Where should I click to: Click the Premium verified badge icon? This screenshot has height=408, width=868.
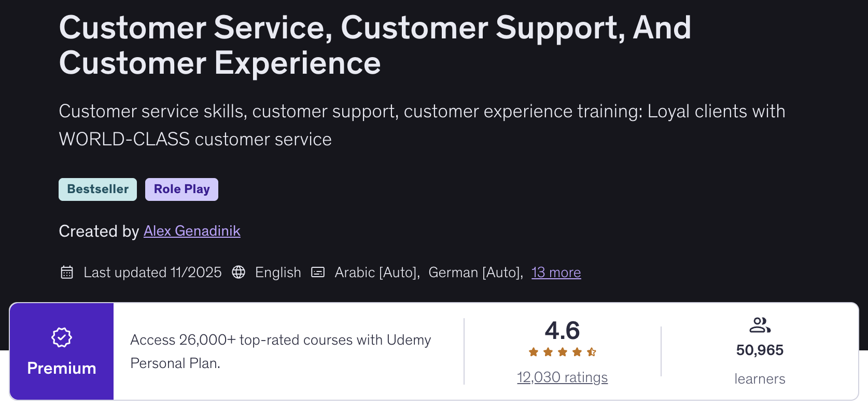62,337
